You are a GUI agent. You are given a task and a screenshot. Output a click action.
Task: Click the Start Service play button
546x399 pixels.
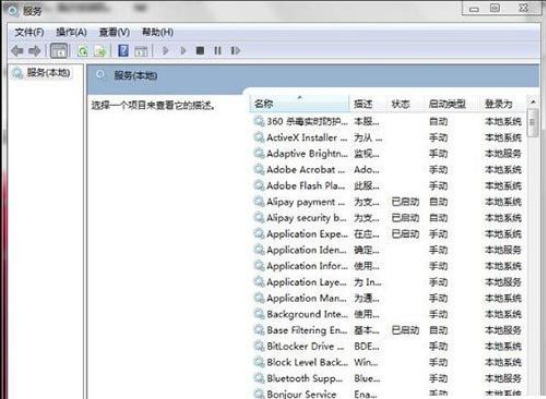pos(166,51)
